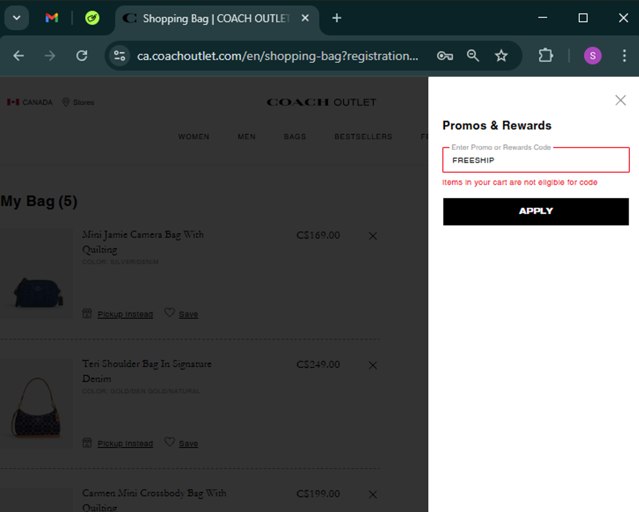The width and height of the screenshot is (639, 512).
Task: Open a new browser tab
Action: point(337,18)
